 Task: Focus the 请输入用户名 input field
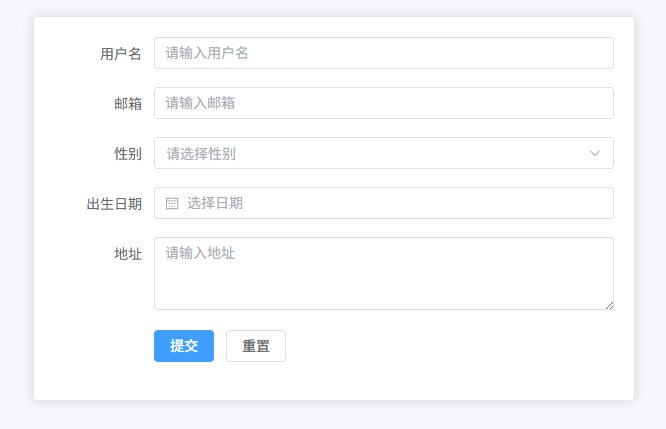point(383,53)
